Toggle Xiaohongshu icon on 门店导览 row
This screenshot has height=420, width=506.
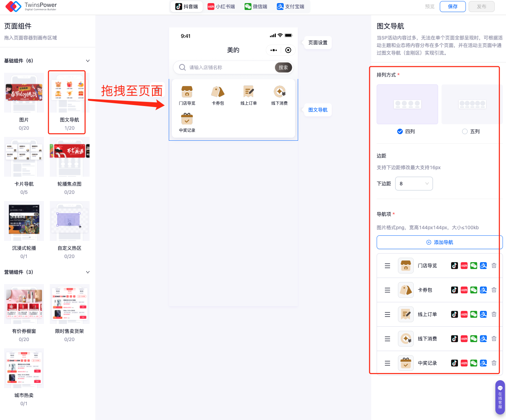[464, 266]
